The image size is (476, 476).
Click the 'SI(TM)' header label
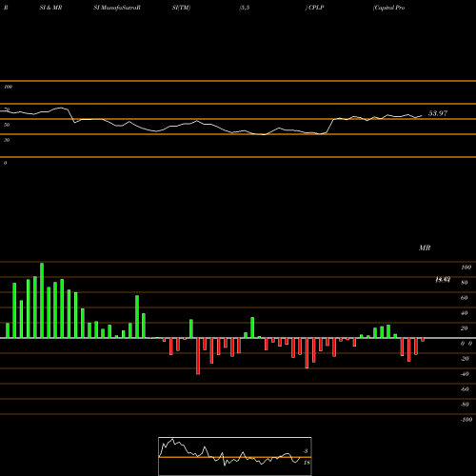pos(181,8)
